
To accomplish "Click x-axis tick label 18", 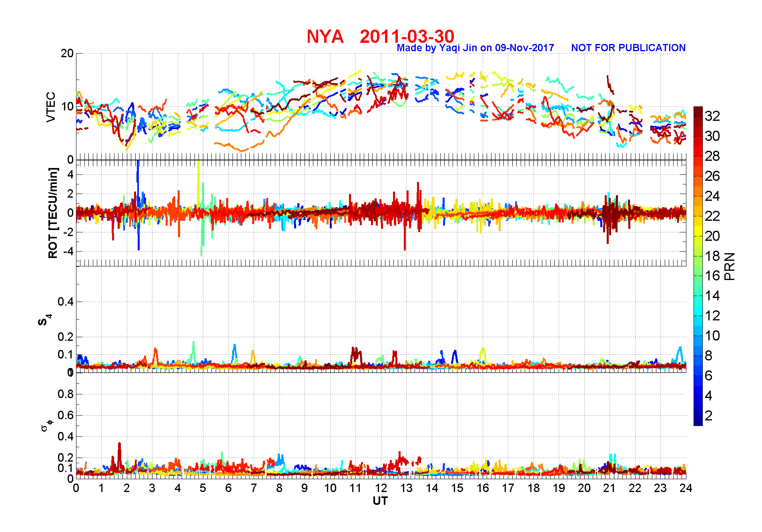I will pos(533,488).
